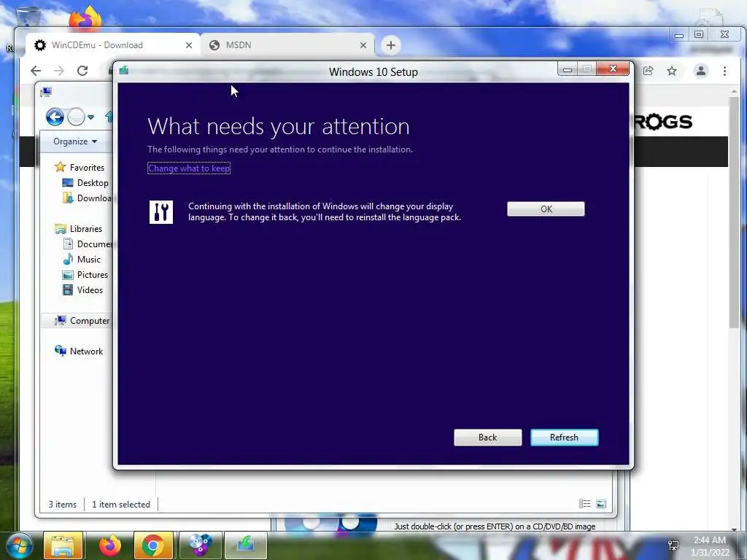This screenshot has height=560, width=747.
Task: Open the Pictures library
Action: coord(85,275)
